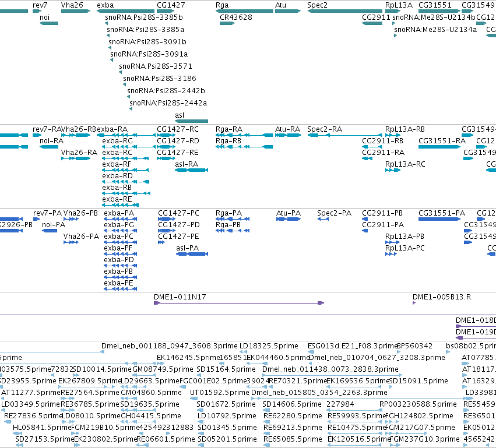Select the CG31551-RA transcript label
Image resolution: width=496 pixels, height=448 pixels.
coord(442,141)
